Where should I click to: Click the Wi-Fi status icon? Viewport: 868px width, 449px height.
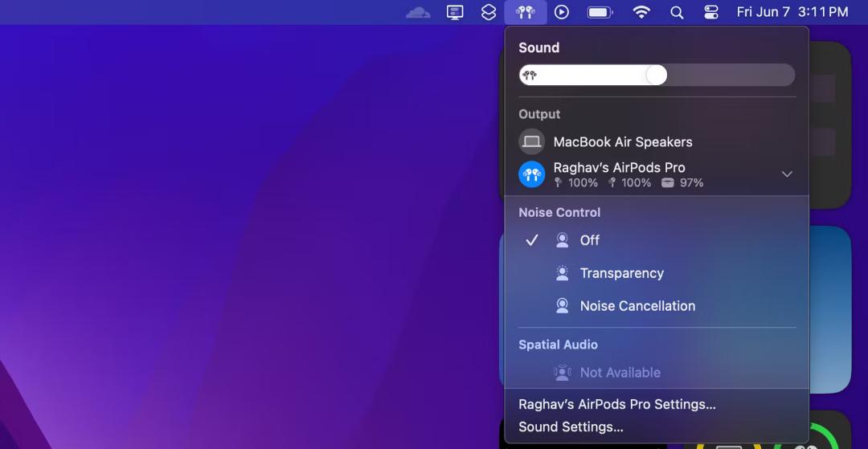tap(641, 12)
